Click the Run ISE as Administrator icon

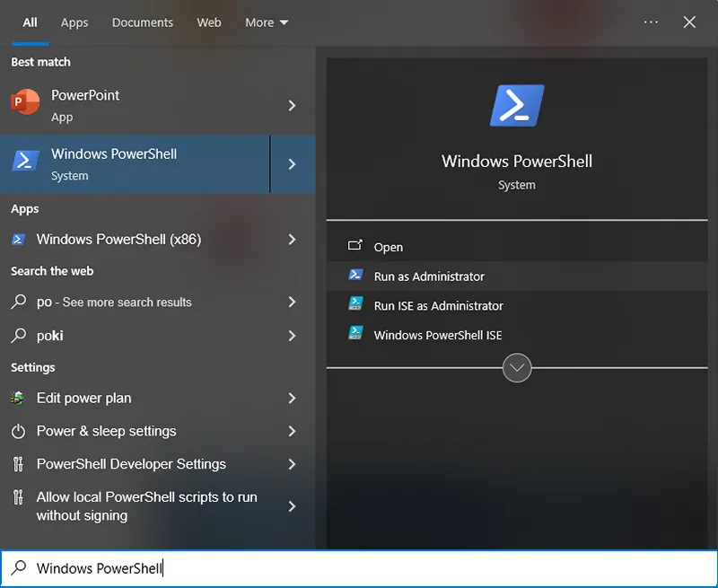[x=355, y=303]
